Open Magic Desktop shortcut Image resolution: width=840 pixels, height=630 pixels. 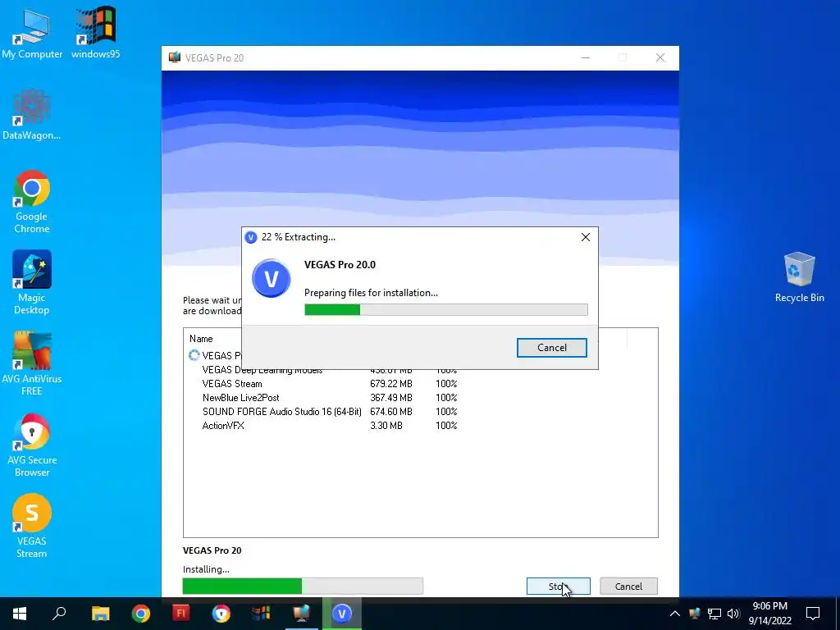coord(32,282)
